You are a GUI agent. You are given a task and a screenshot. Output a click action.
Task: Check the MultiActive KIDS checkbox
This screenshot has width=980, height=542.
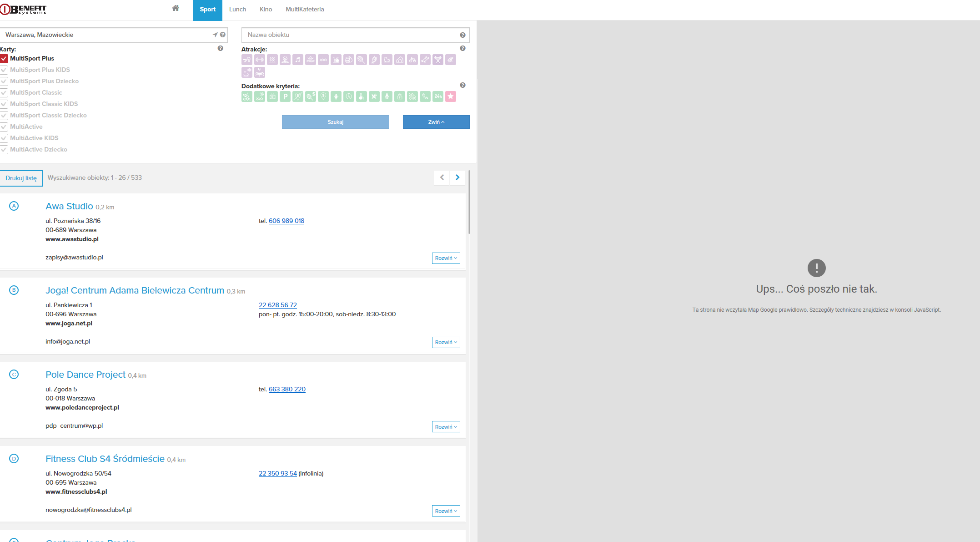point(4,138)
